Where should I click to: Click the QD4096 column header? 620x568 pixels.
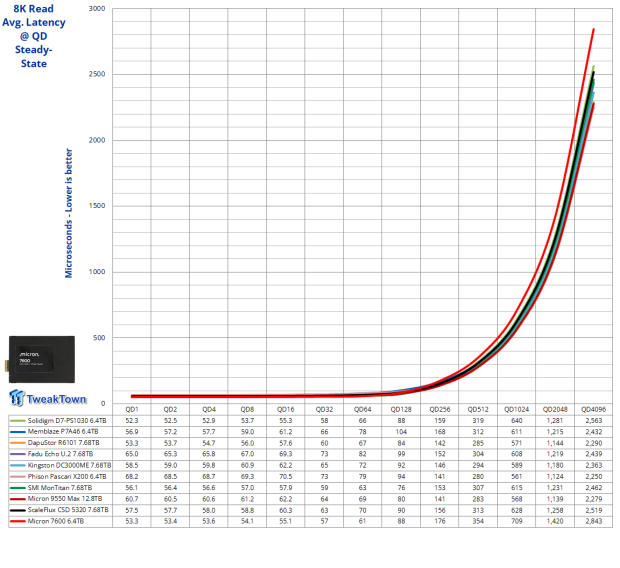[594, 409]
